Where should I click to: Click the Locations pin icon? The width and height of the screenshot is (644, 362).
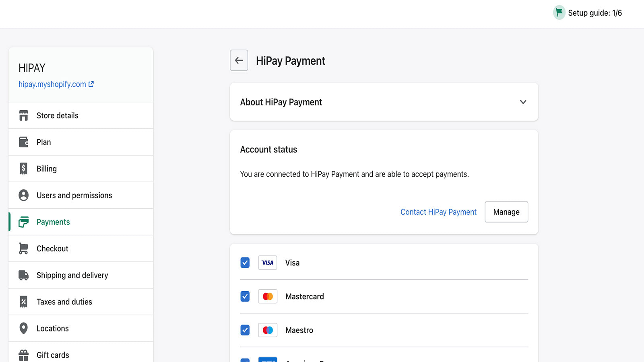pos(24,328)
